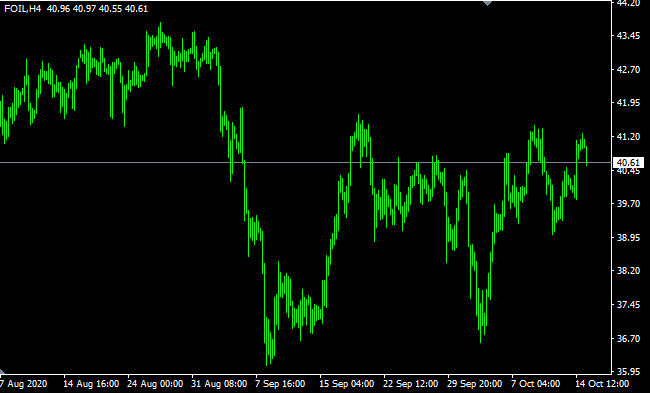Click the 15 Sep 04:00 time label
The image size is (650, 393).
tap(347, 383)
